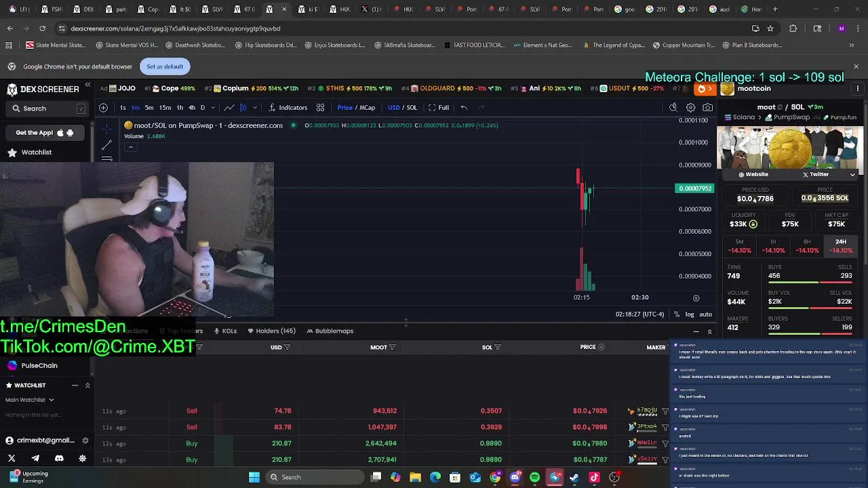Take a chart snapshot with the camera icon

click(x=707, y=107)
